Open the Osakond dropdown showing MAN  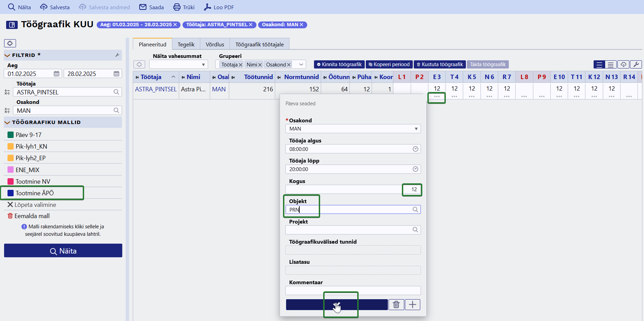coord(353,129)
